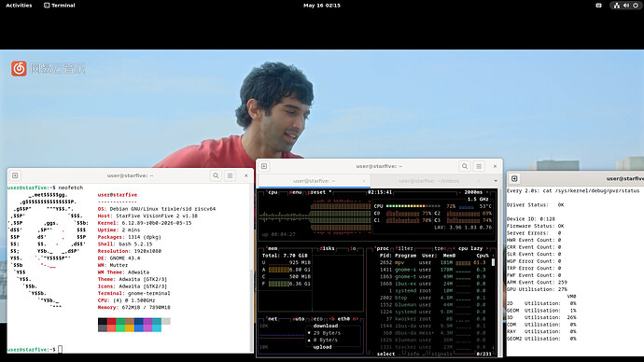Switch to previous network interface before eth0
This screenshot has width=644, height=362.
[332, 318]
